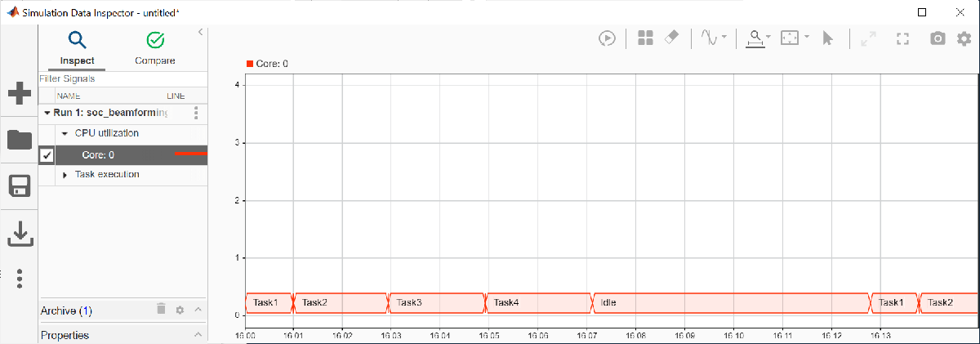Click the replay button in the plot toolbar
This screenshot has width=980, height=344.
click(x=607, y=38)
